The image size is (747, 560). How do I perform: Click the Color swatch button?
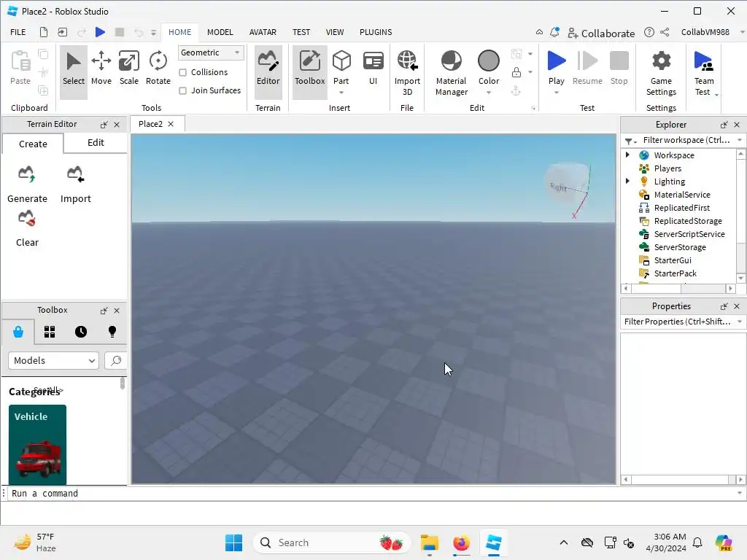point(489,62)
